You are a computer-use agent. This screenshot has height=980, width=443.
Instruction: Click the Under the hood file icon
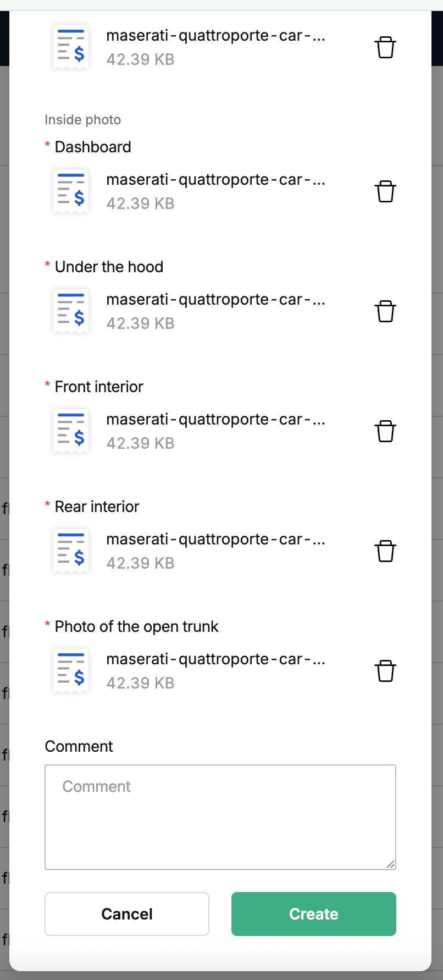(71, 311)
